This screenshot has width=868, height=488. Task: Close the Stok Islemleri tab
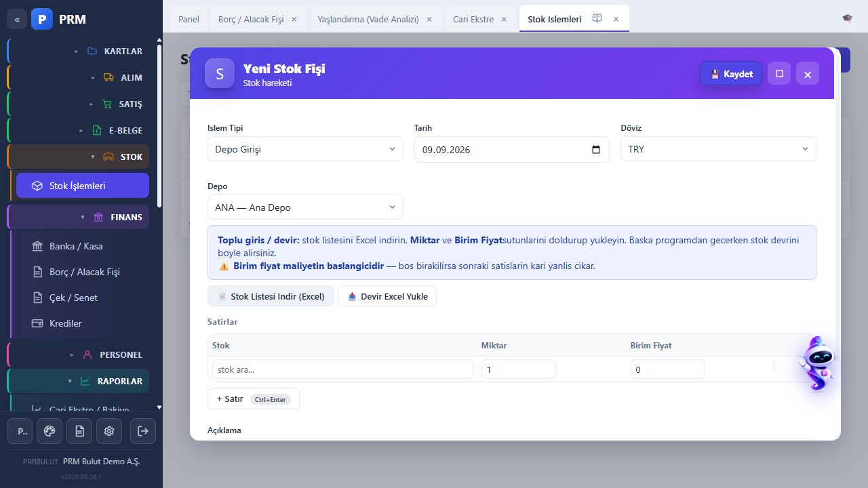[616, 20]
